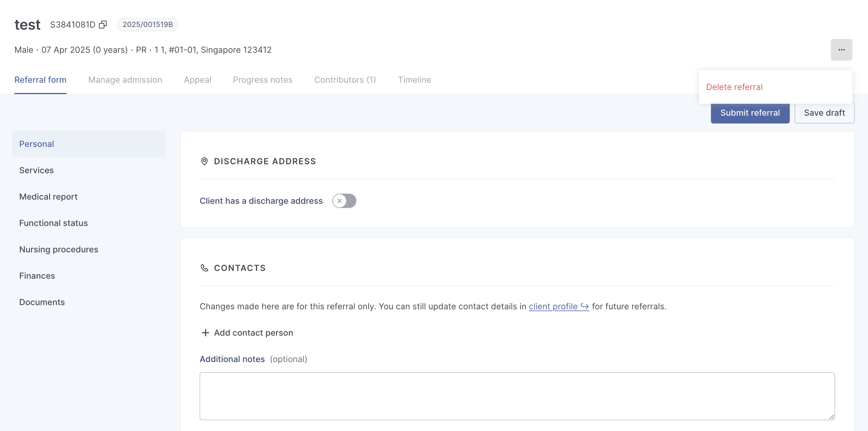Click the location pin icon beside Discharge Address
This screenshot has width=868, height=431.
(204, 162)
